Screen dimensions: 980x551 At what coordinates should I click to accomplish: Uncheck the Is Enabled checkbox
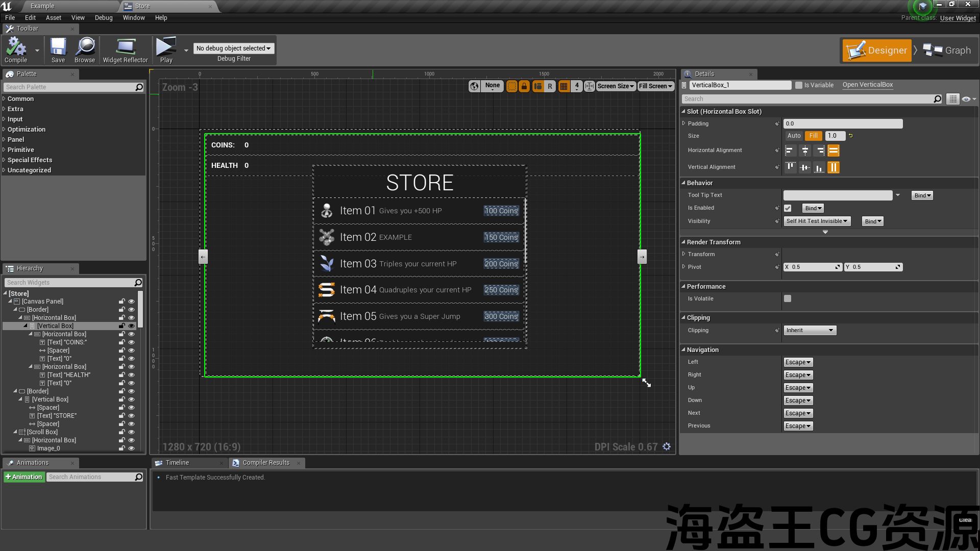(x=788, y=208)
